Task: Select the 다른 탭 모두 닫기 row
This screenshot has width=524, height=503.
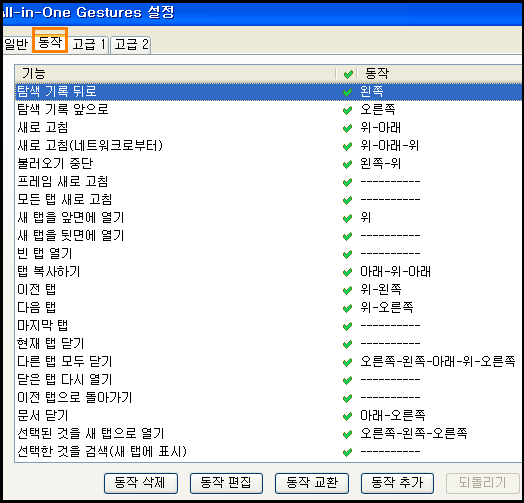Action: tap(268, 362)
